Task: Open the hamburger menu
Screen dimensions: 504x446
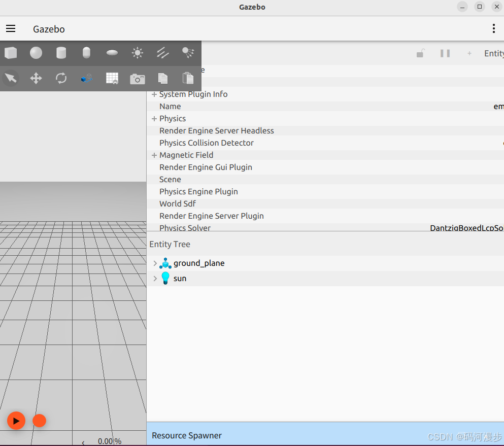Action: (11, 28)
